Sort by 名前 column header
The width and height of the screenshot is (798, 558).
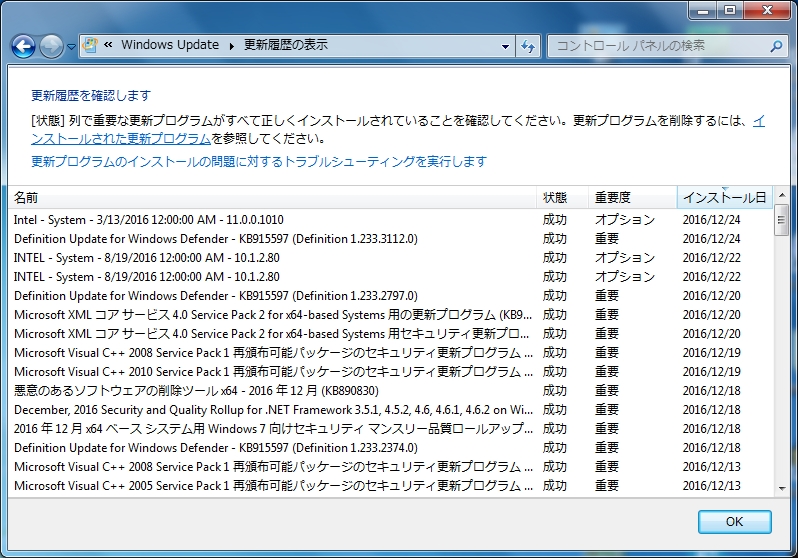click(x=272, y=198)
